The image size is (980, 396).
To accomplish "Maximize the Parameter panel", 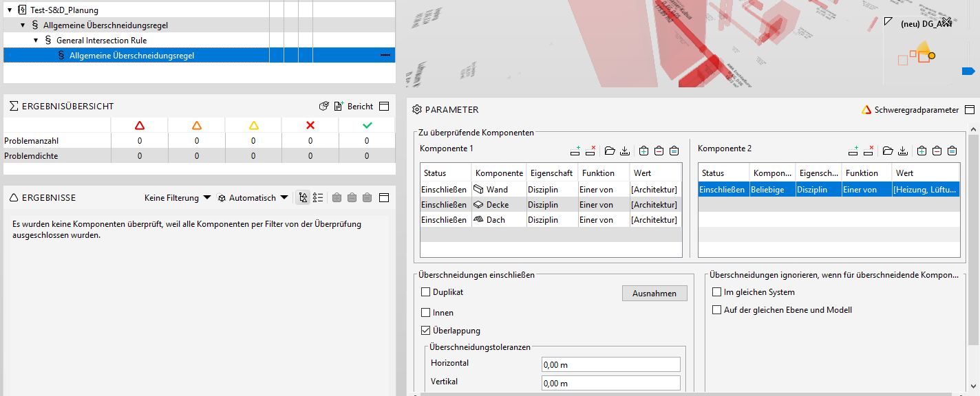I will 970,110.
